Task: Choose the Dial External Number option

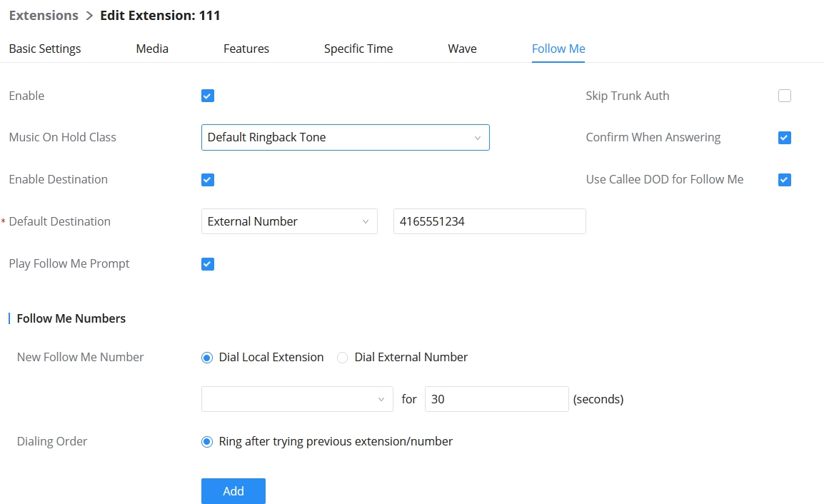Action: click(343, 358)
